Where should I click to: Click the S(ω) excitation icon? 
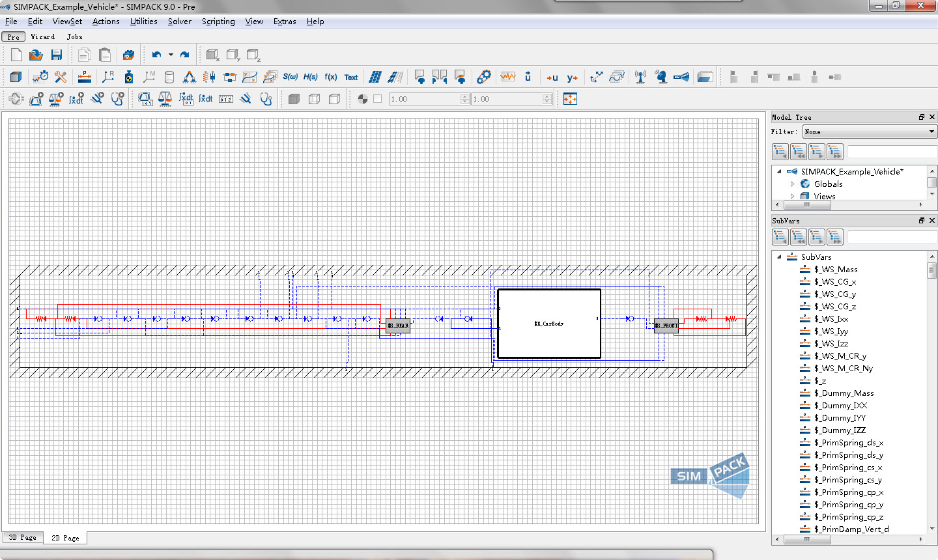(x=290, y=77)
